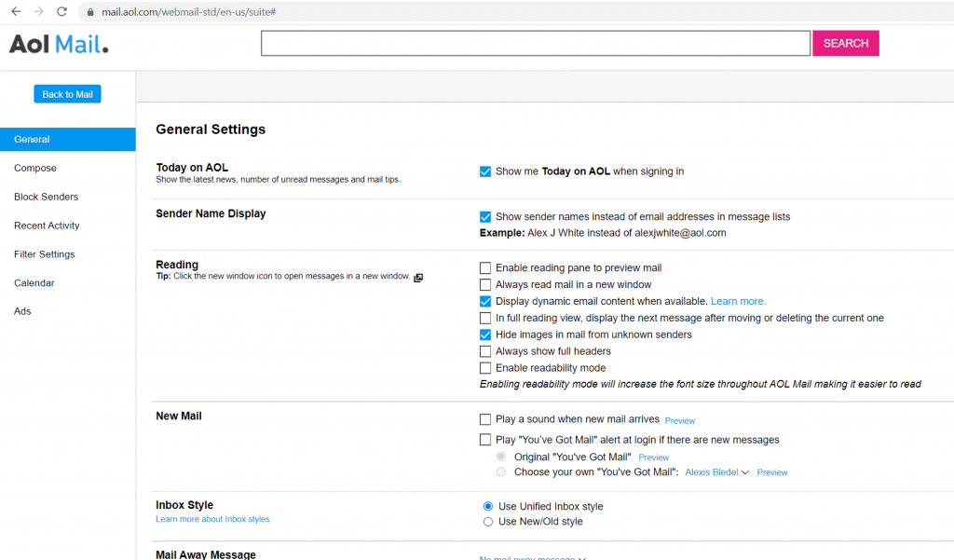This screenshot has height=560, width=954.
Task: Click the AOL Mail logo
Action: tap(58, 43)
